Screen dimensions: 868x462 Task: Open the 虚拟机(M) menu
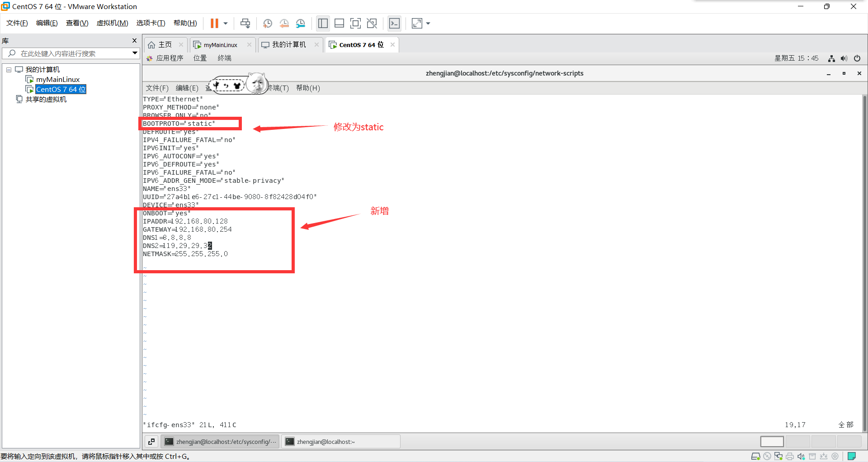112,23
